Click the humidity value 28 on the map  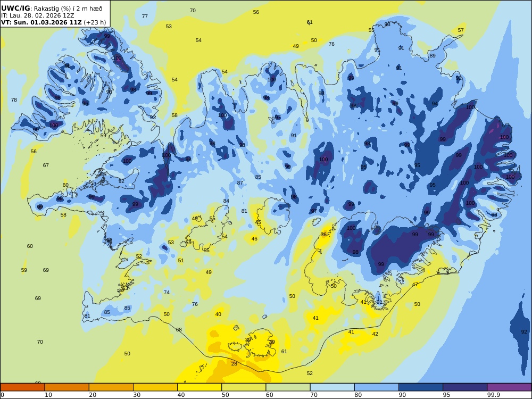click(x=234, y=364)
